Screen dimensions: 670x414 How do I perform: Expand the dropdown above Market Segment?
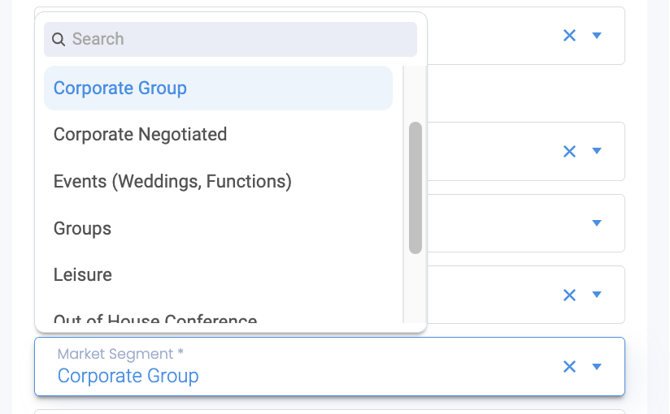click(597, 294)
